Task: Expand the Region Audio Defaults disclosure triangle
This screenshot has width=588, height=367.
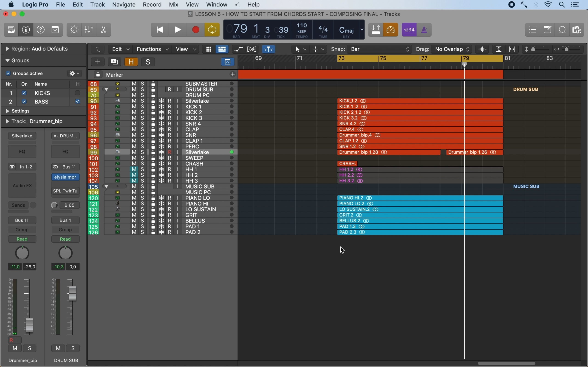Action: coord(7,49)
